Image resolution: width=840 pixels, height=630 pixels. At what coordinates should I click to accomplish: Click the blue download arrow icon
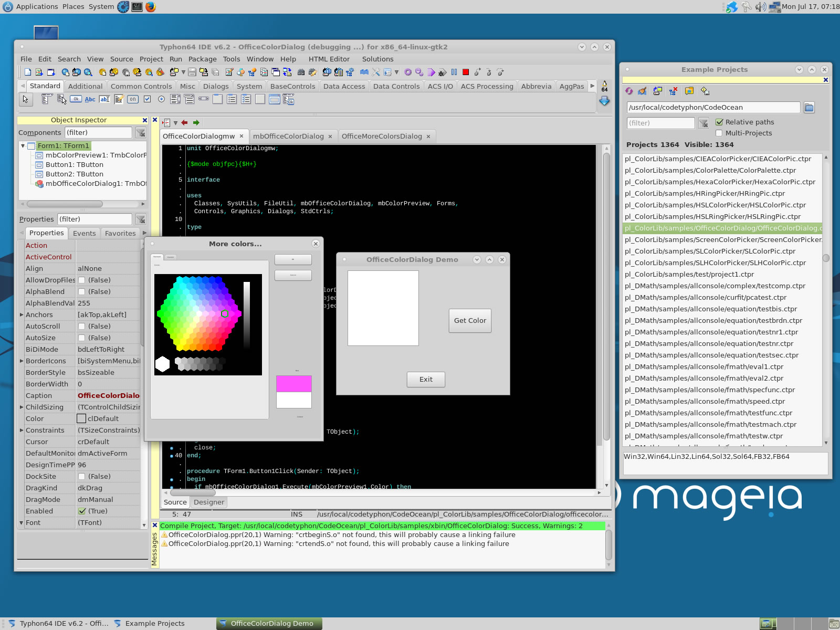pyautogui.click(x=605, y=101)
